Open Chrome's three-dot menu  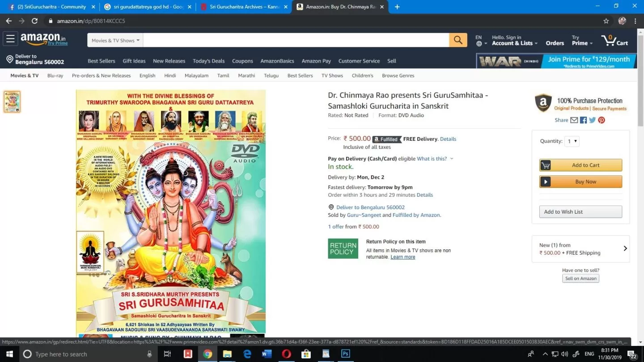pos(636,21)
